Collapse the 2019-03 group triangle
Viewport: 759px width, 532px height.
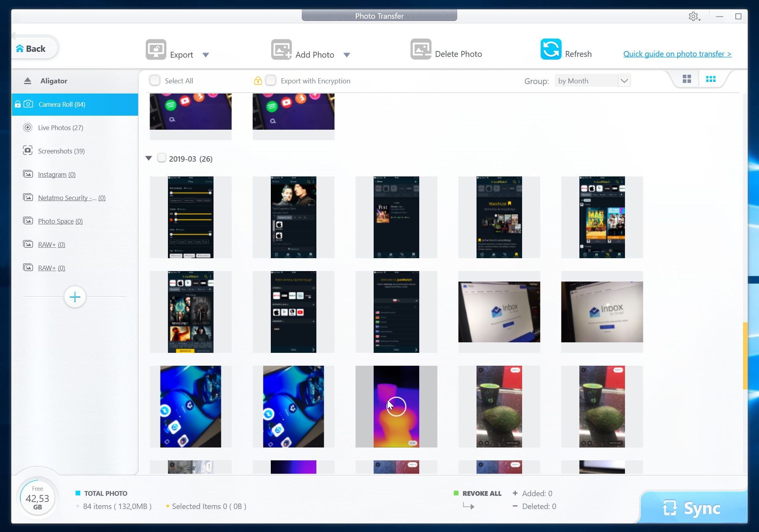point(148,158)
